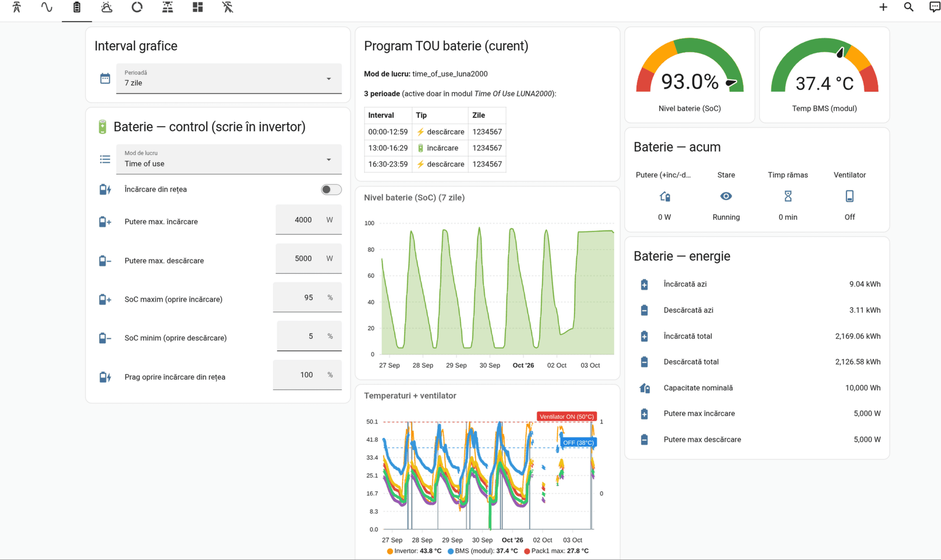
Task: Edit SoC minim 5 % field
Action: pos(309,336)
